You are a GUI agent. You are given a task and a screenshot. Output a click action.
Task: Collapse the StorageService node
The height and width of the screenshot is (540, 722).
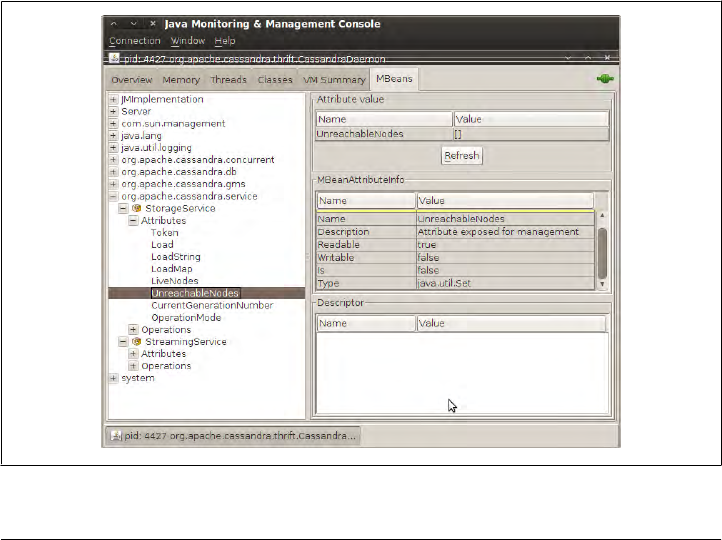pyautogui.click(x=123, y=209)
